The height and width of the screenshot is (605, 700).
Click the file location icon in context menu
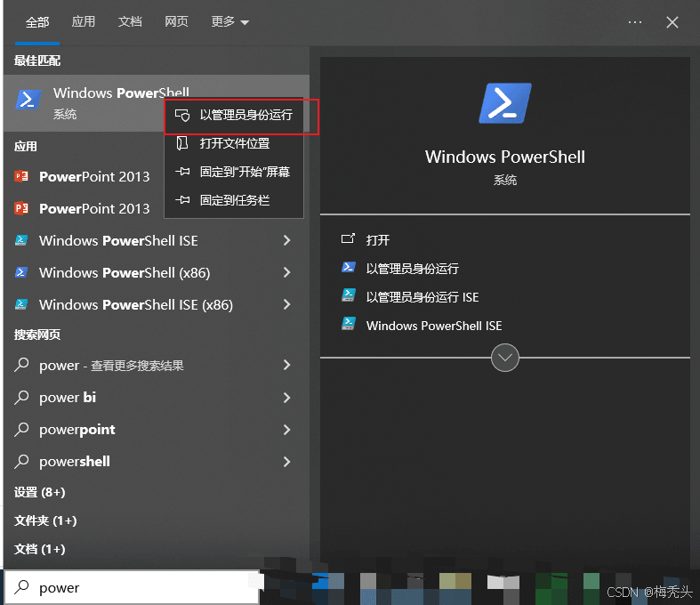[x=182, y=143]
